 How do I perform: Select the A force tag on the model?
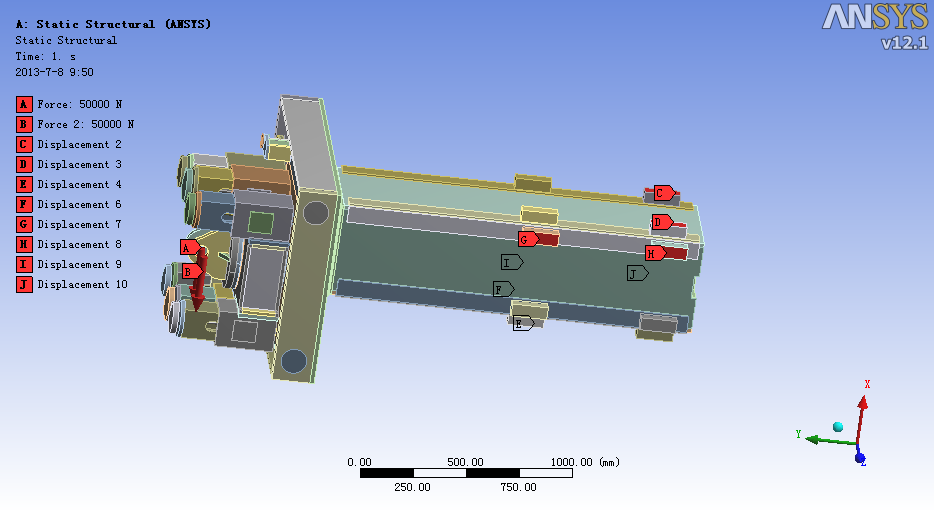[187, 246]
